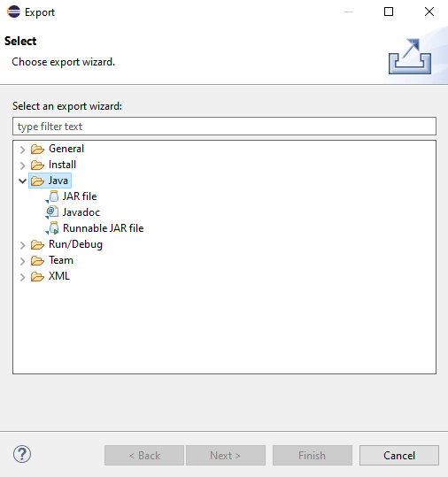Image resolution: width=448 pixels, height=477 pixels.
Task: Click the Team folder icon
Action: [x=37, y=261]
